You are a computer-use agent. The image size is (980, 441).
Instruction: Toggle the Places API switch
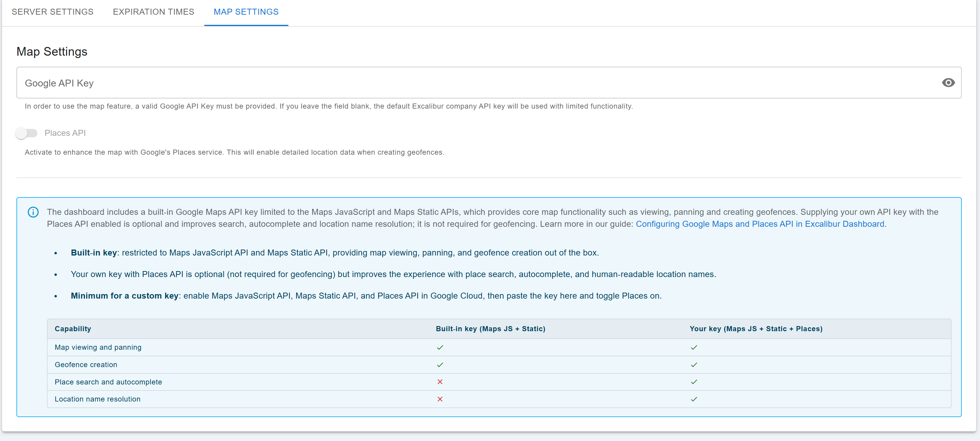click(x=26, y=133)
